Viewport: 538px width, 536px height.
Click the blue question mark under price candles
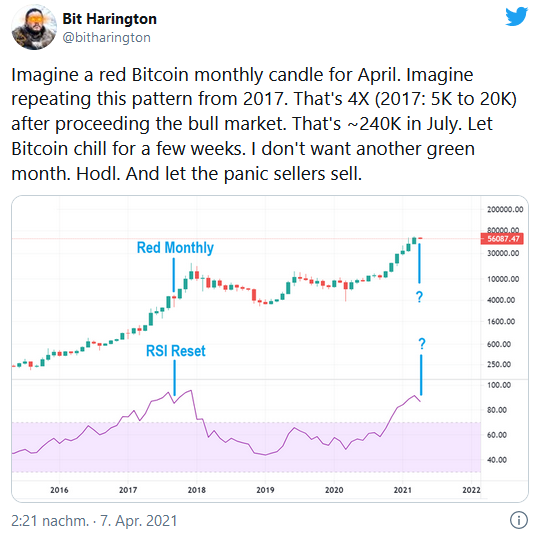pos(419,296)
